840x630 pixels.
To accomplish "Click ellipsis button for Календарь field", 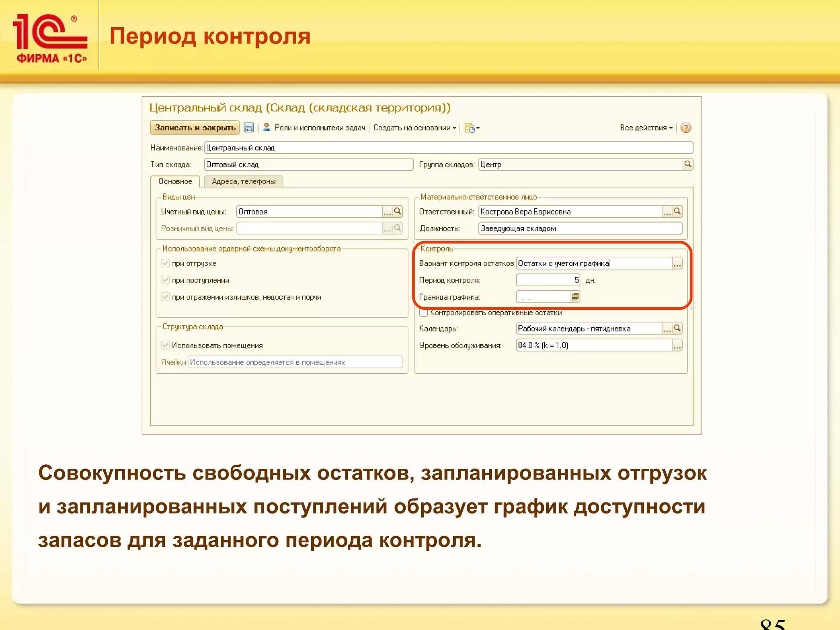I will (667, 328).
